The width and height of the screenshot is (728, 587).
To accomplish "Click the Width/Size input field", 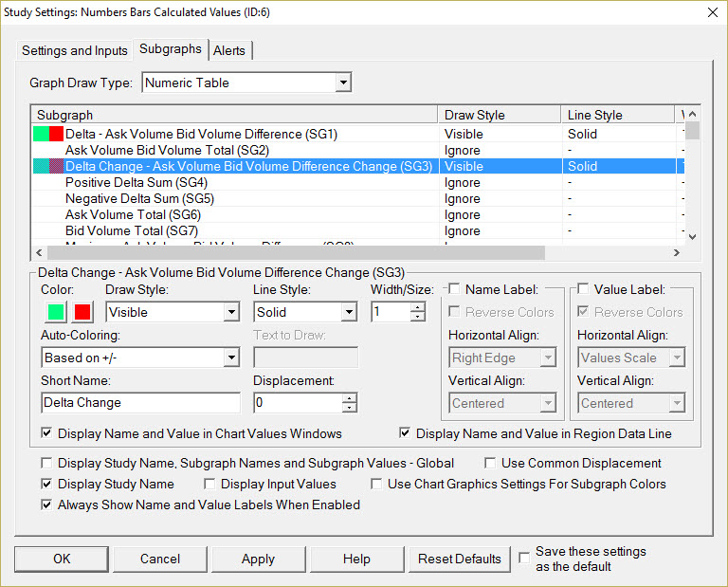I will pyautogui.click(x=391, y=312).
